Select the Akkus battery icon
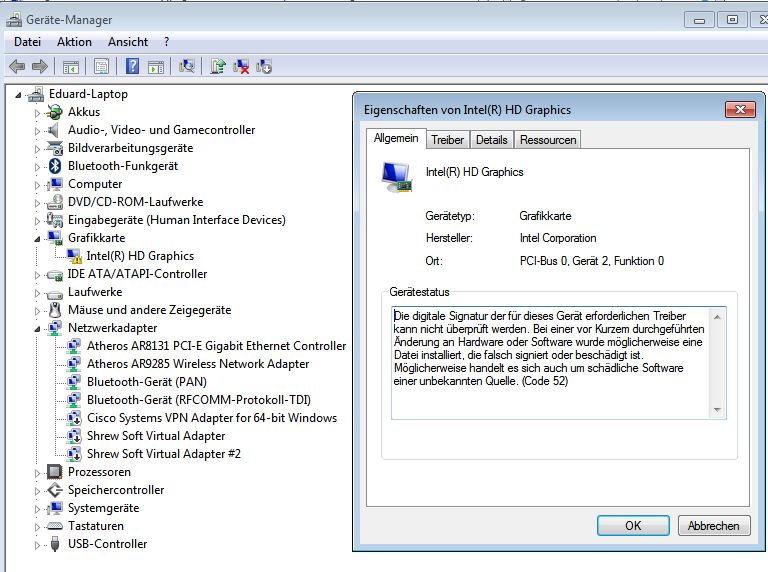Screen dimensions: 768x572 click(x=54, y=112)
